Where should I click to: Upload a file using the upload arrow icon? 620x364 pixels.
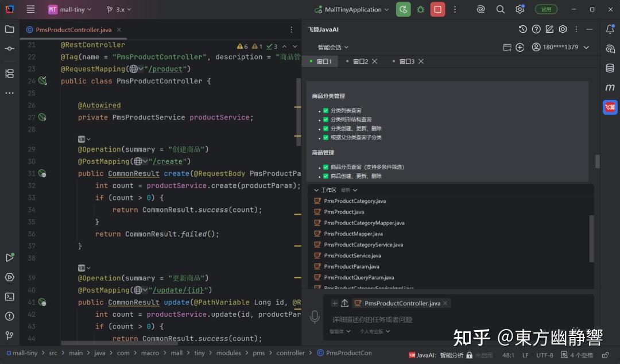tap(345, 303)
